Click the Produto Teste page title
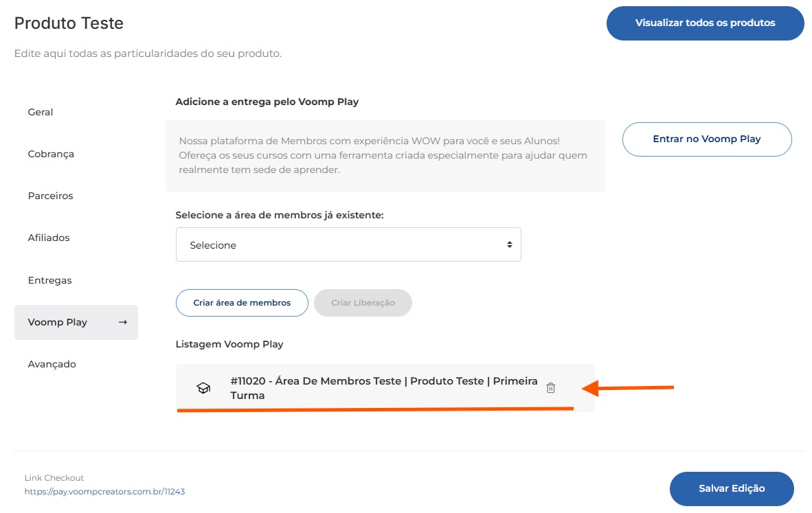 (69, 23)
